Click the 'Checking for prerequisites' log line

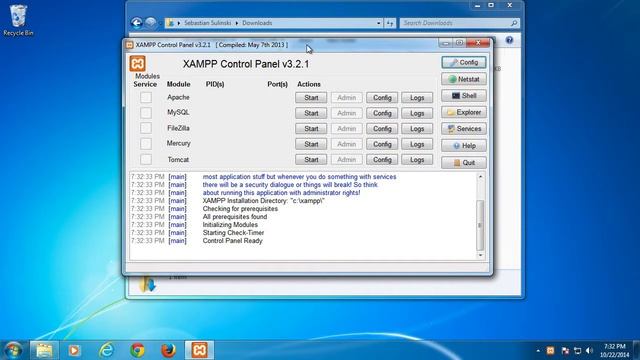[240, 209]
